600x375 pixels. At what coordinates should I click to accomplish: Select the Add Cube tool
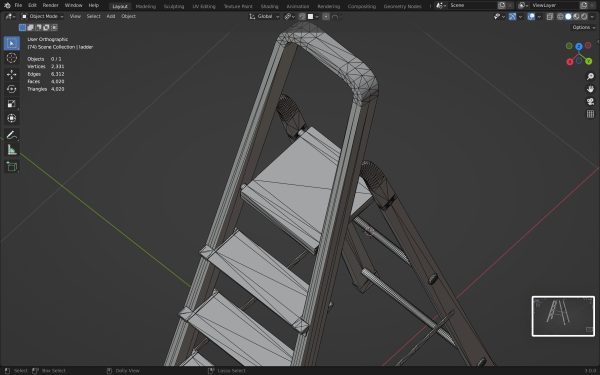[x=11, y=166]
